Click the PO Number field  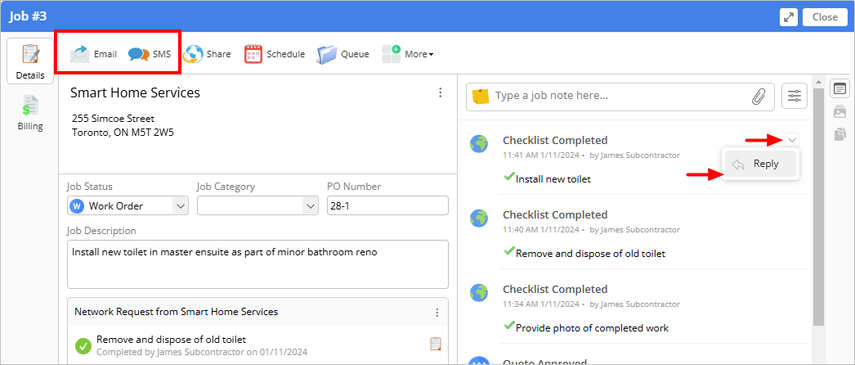click(x=388, y=206)
